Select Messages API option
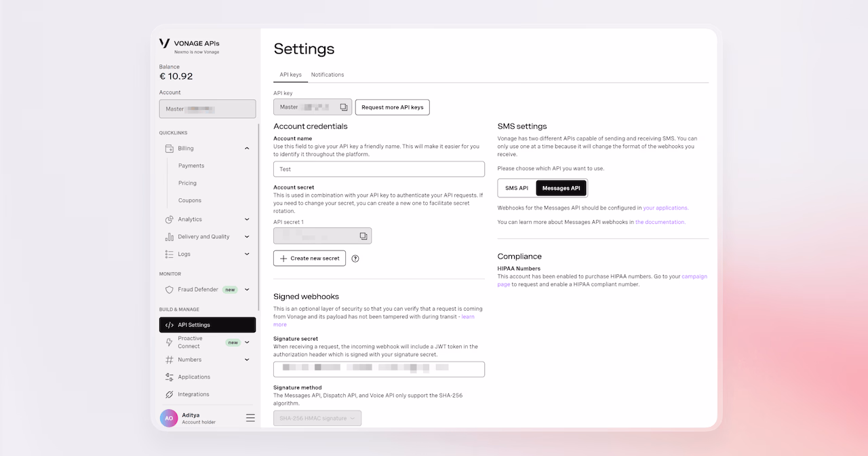This screenshot has width=868, height=456. click(x=561, y=188)
